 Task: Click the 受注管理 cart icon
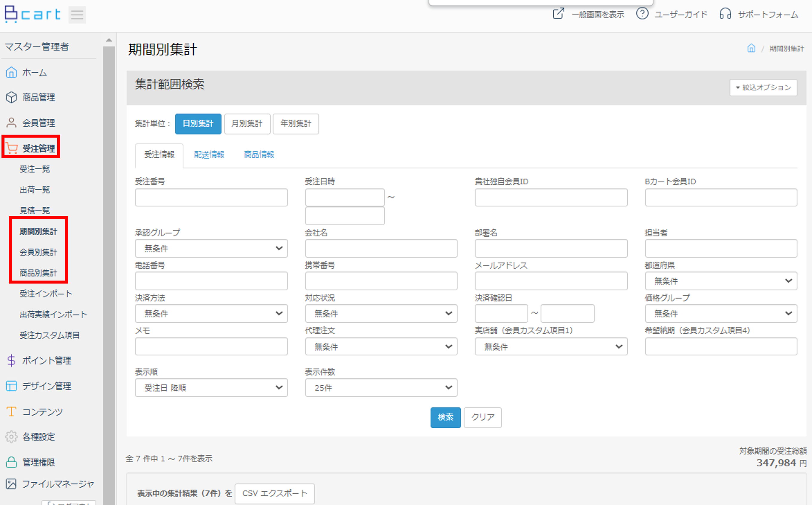(x=12, y=148)
